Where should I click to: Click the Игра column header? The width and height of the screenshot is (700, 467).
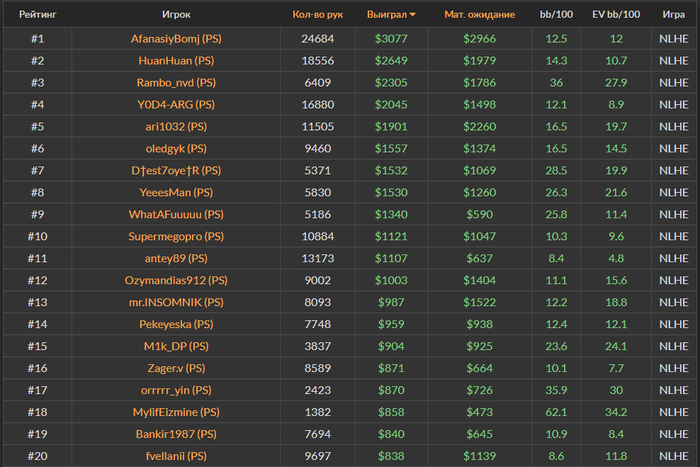click(673, 15)
